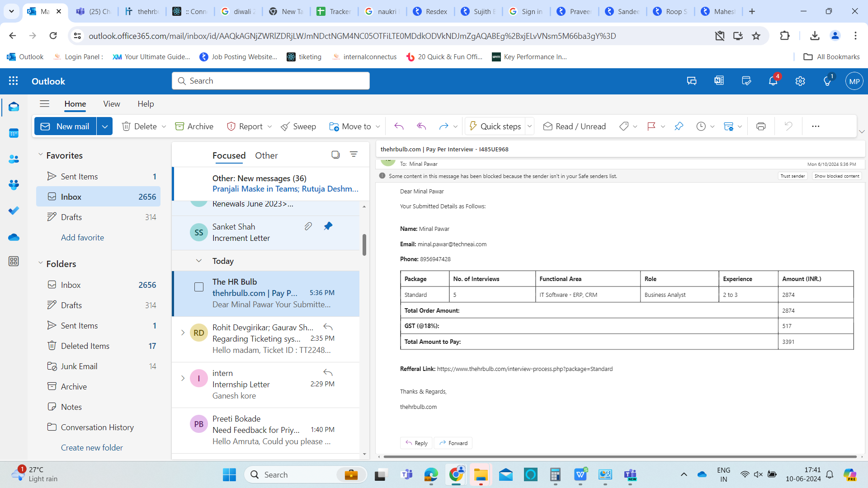868x488 pixels.
Task: Open Microsoft Teams from the Windows taskbar
Action: [407, 474]
